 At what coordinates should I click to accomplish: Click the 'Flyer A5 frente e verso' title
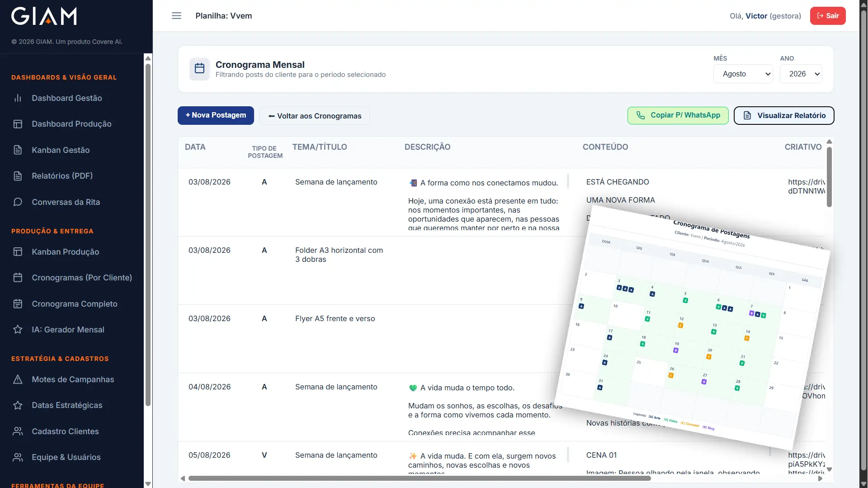[x=335, y=318]
